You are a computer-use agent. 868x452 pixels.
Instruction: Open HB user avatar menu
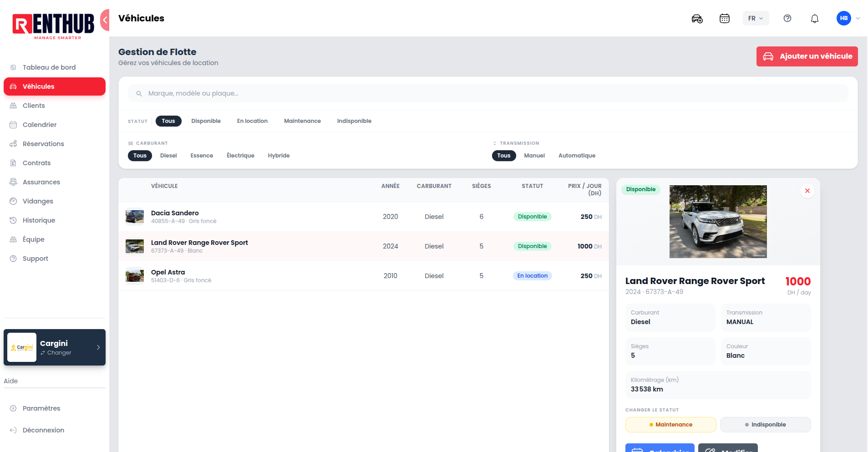pos(843,18)
